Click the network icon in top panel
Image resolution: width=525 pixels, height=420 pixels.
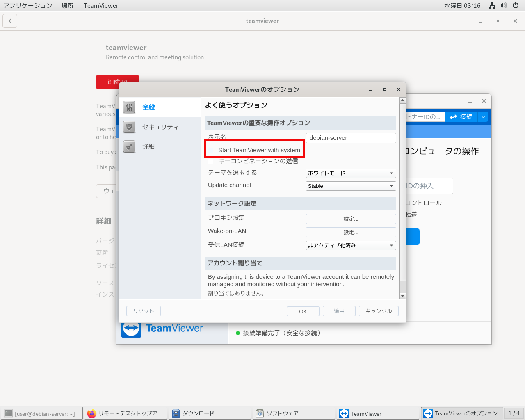(x=492, y=5)
